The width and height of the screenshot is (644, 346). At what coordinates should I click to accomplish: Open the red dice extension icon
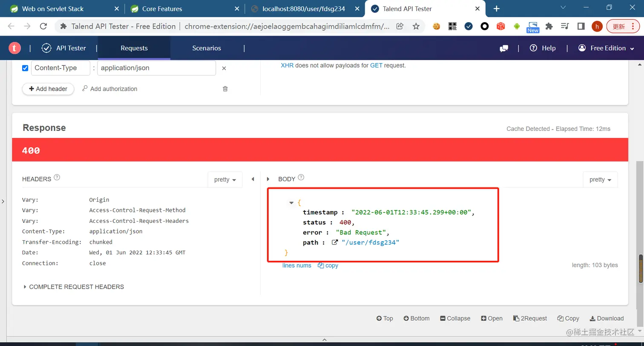[501, 26]
